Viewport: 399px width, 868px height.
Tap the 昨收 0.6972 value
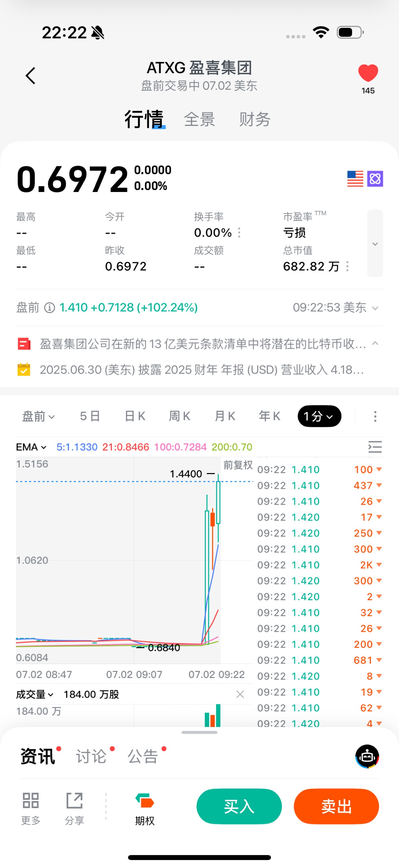click(x=126, y=266)
